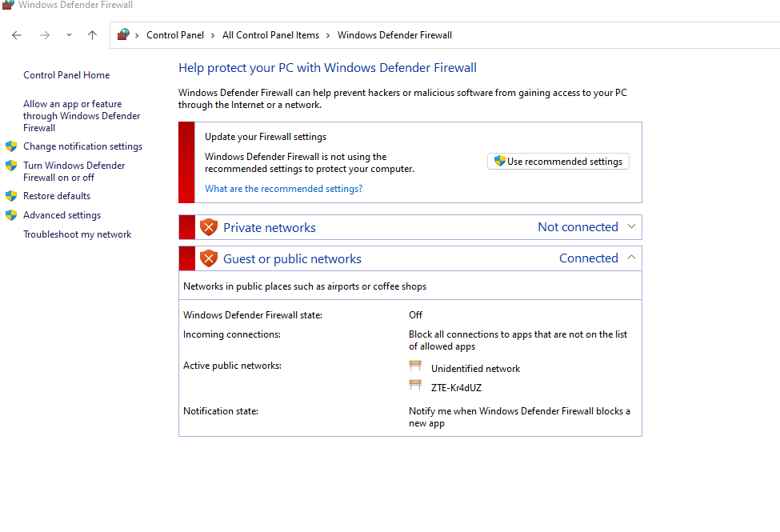This screenshot has height=532, width=780.
Task: Click red shield icon beside Private networks
Action: pos(209,227)
